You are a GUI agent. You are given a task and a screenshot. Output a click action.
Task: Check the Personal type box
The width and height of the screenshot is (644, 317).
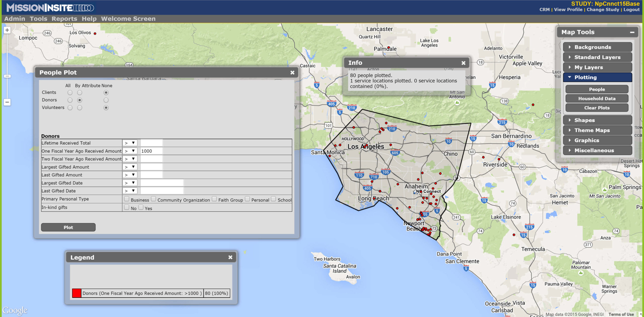coord(248,199)
